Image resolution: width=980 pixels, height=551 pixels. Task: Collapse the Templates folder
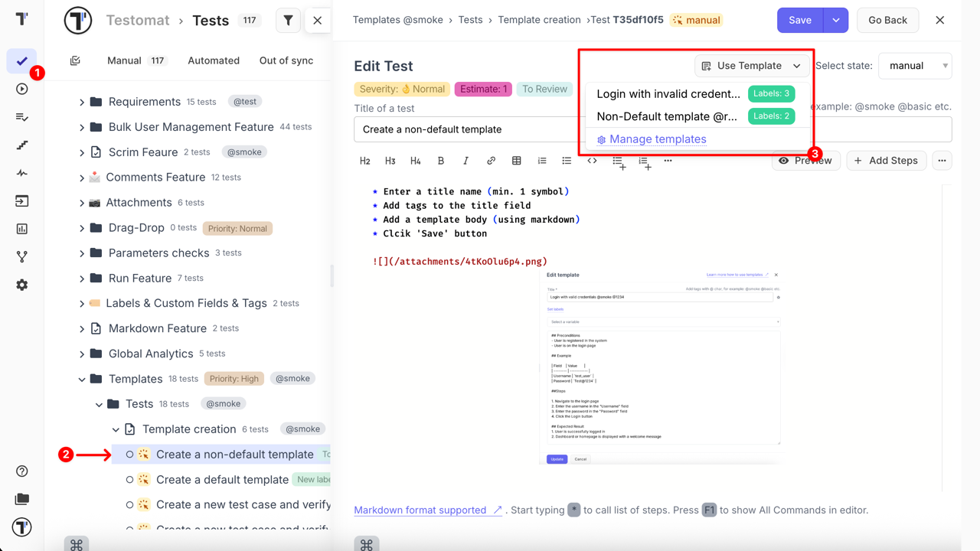tap(82, 378)
